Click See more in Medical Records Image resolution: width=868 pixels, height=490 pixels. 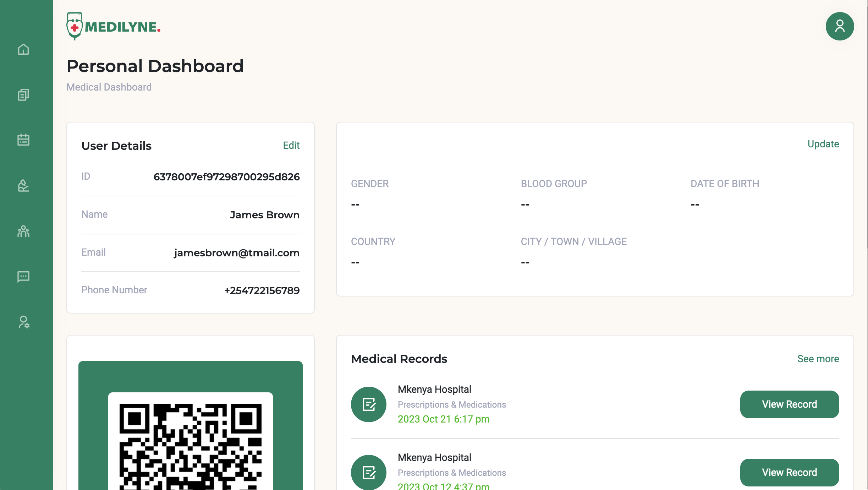[x=818, y=359]
